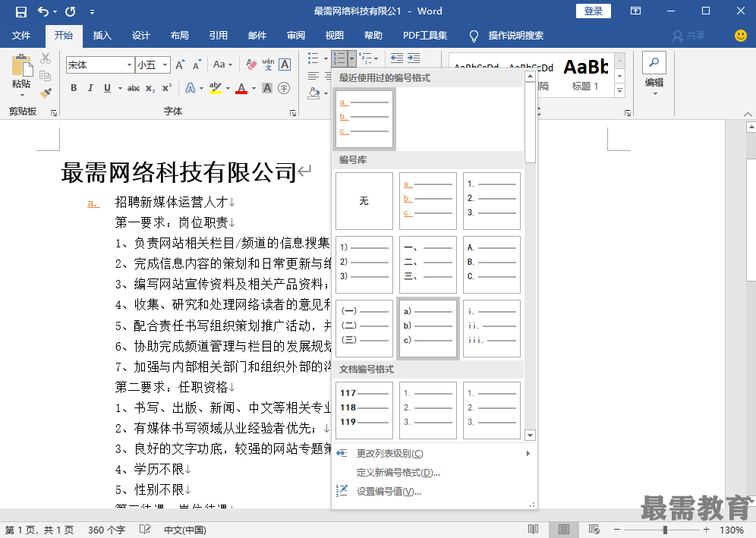Click the 操作说明搜索 search box
Viewport: 756px width, 538px height.
[x=515, y=35]
